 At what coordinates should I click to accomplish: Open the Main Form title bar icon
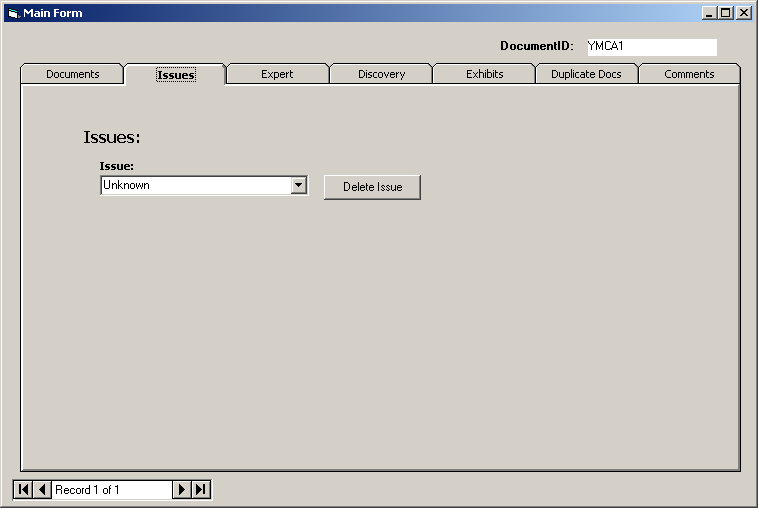[x=13, y=13]
